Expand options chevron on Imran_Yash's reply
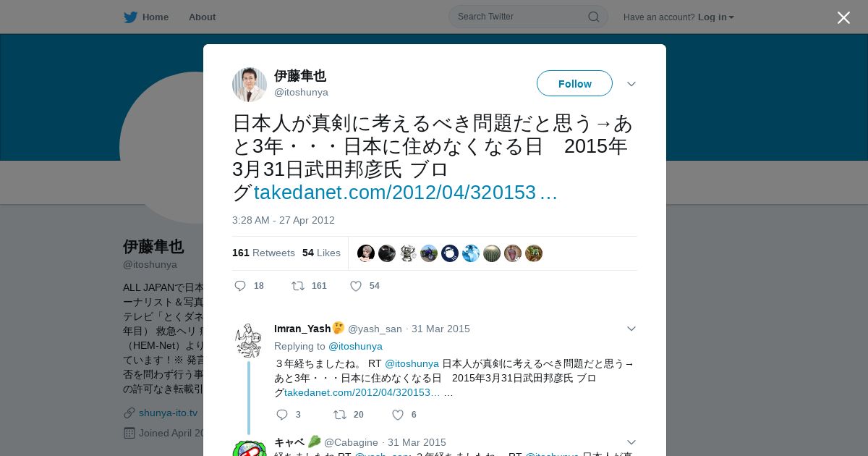The image size is (868, 456). click(631, 329)
